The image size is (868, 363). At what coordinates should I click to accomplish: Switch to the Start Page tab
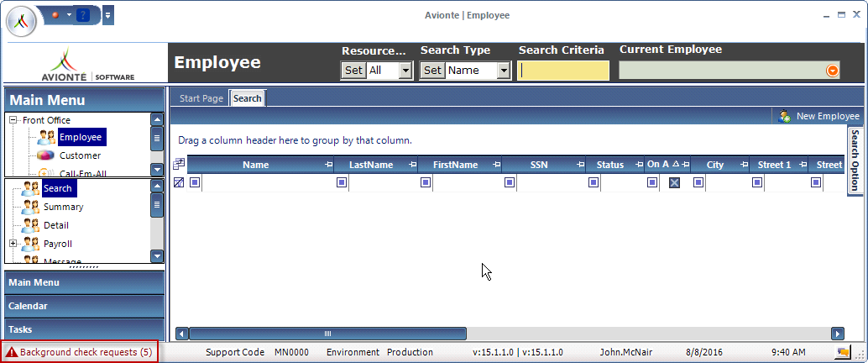click(201, 98)
